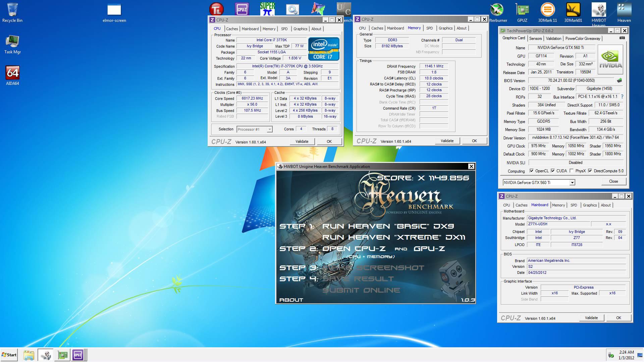Select Sensors tab in GPU-Z

point(535,39)
